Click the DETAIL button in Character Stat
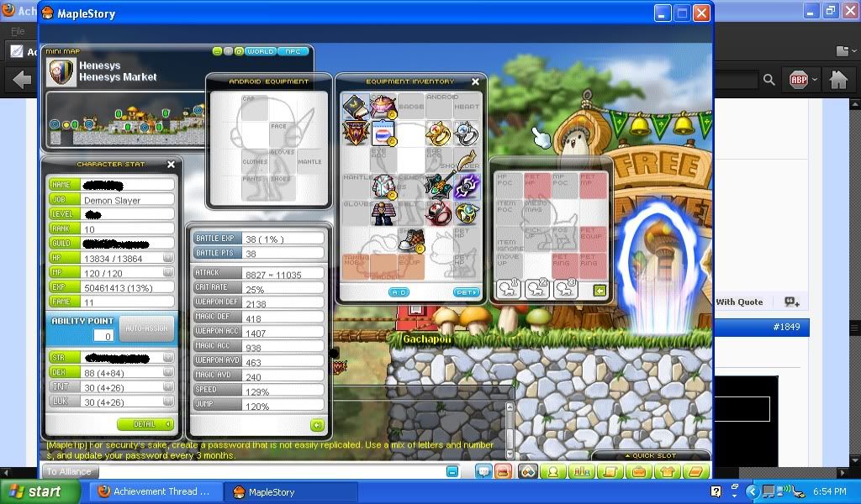The image size is (861, 504). coord(145,424)
